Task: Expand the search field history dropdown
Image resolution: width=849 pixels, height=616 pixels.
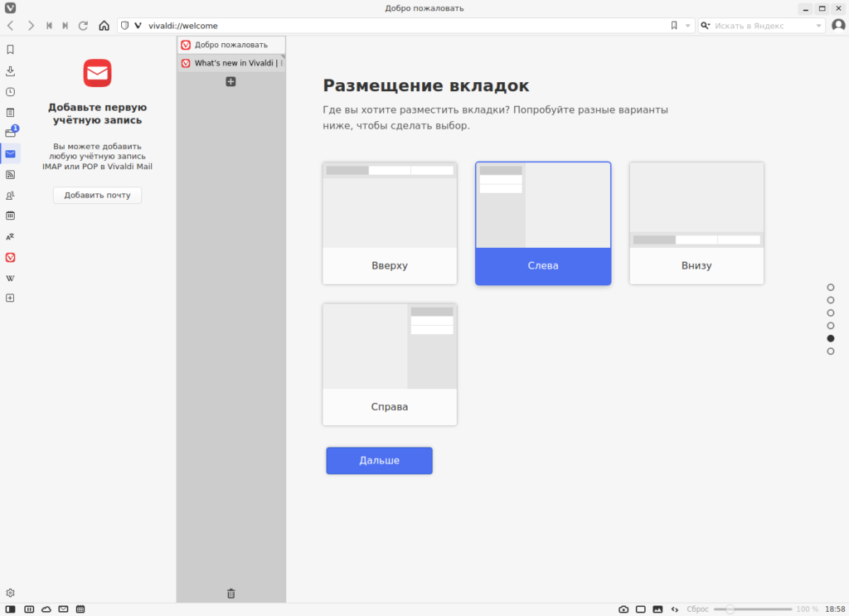Action: pos(818,26)
